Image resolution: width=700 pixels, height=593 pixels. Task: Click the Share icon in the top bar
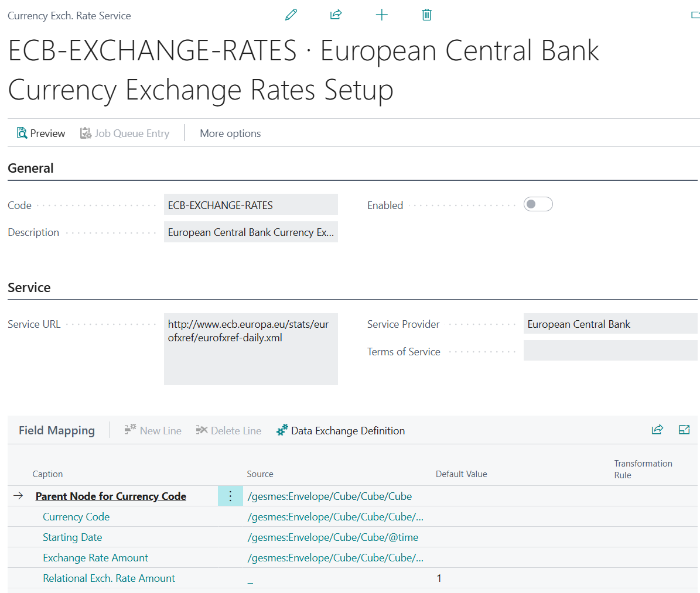[336, 15]
